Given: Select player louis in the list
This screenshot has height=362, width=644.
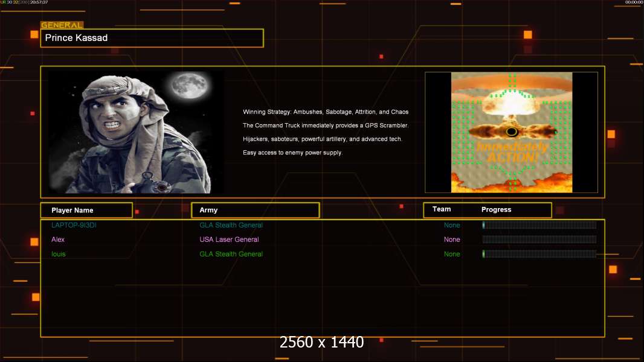Looking at the screenshot, I should 59,254.
